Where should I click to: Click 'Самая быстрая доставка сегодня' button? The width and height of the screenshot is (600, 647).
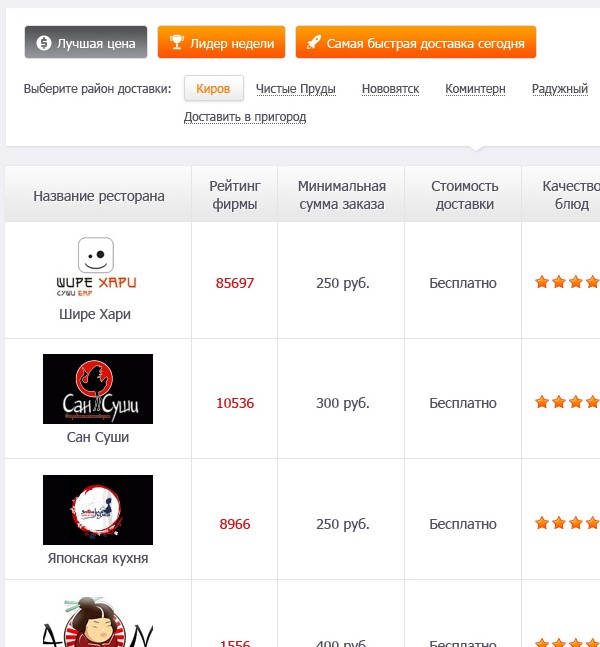(416, 42)
